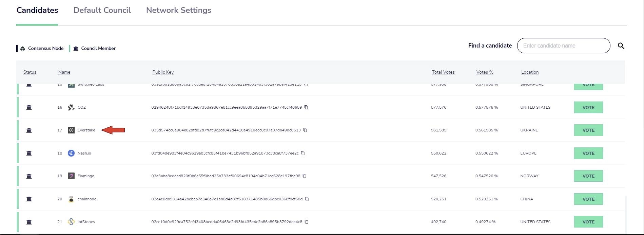The image size is (644, 235).
Task: Click the chainnode logo icon
Action: pos(71,199)
